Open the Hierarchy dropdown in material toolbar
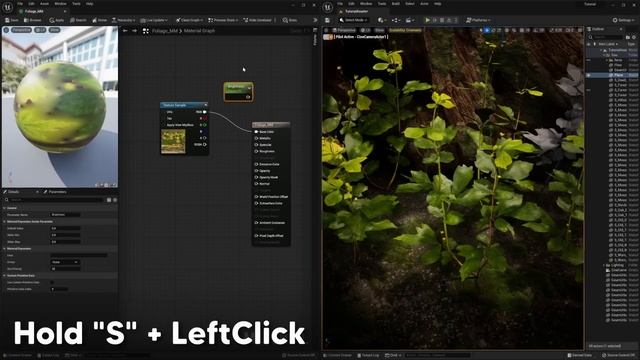This screenshot has width=640, height=360. pyautogui.click(x=124, y=20)
